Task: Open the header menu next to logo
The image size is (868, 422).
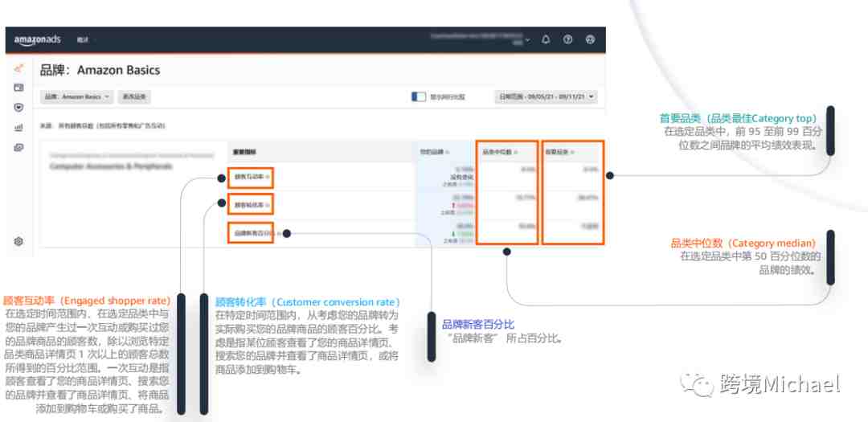Action: coord(85,40)
